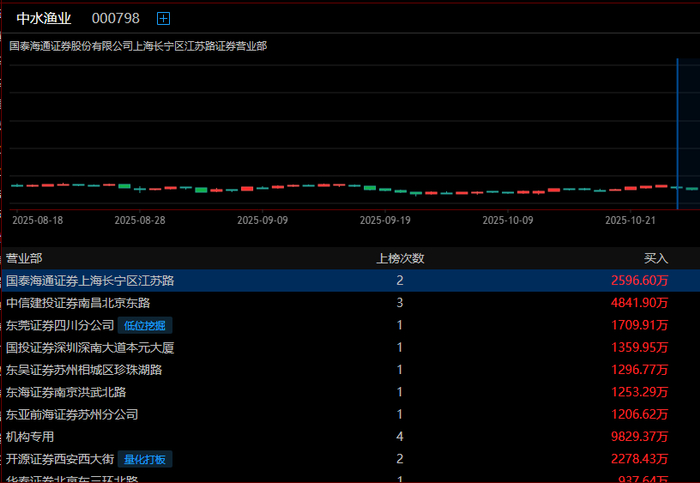Viewport: 700px width, 483px height.
Task: Select row 东亚前海证券苏州分公司
Action: [351, 414]
